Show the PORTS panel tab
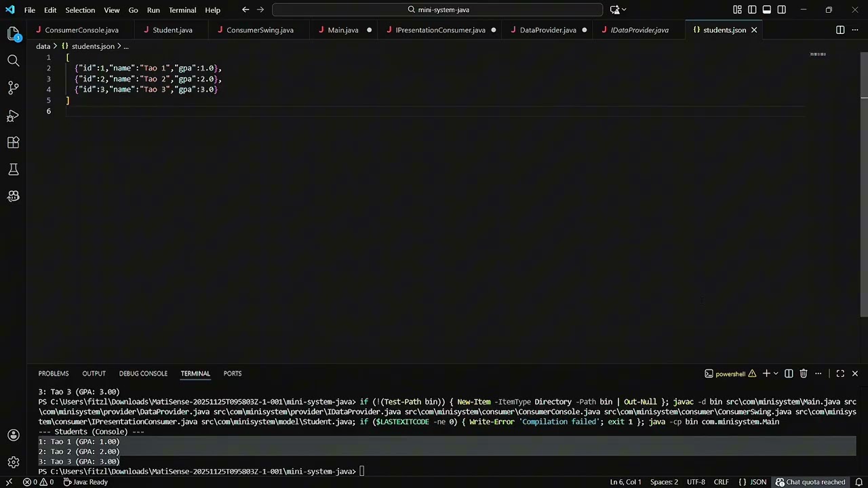Image resolution: width=868 pixels, height=488 pixels. click(233, 373)
